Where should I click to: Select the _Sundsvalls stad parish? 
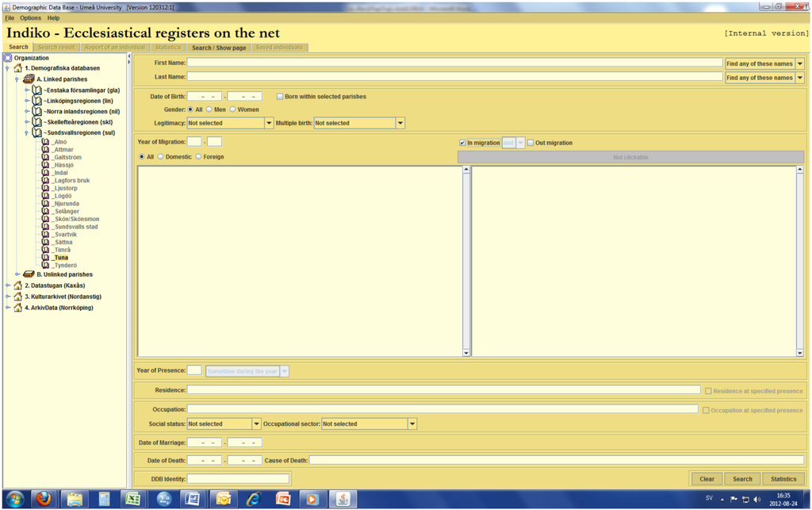(x=75, y=227)
